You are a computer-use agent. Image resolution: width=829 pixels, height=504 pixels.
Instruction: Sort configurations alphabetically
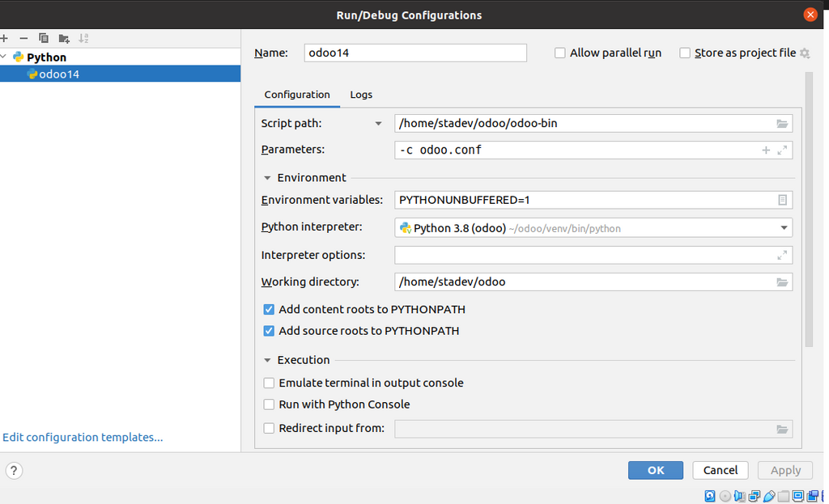click(83, 38)
